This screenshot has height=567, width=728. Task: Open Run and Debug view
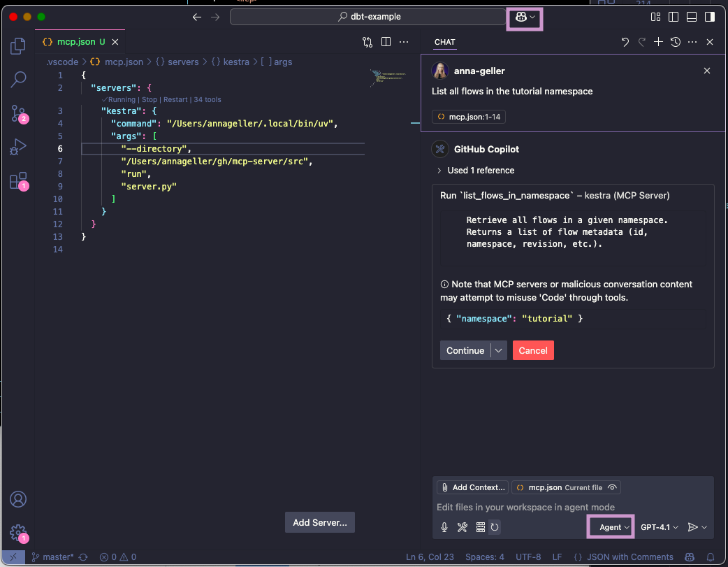[18, 147]
